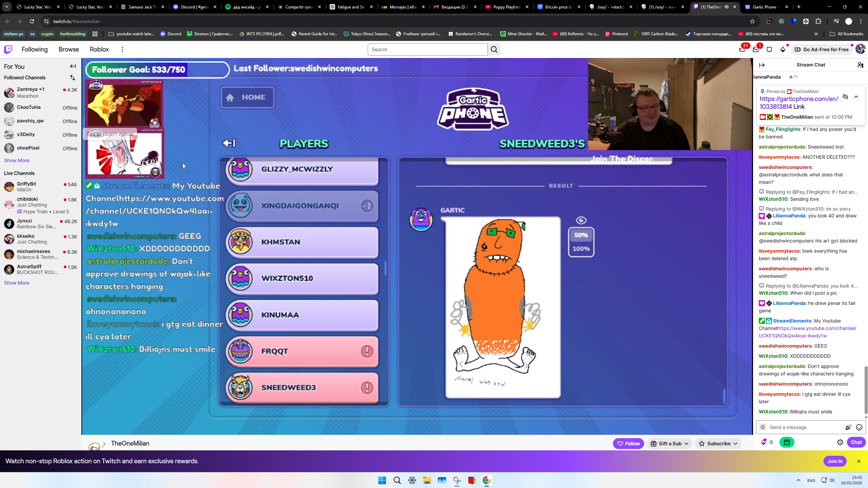868x488 pixels.
Task: Collapse pinned message with chevron
Action: [856, 97]
